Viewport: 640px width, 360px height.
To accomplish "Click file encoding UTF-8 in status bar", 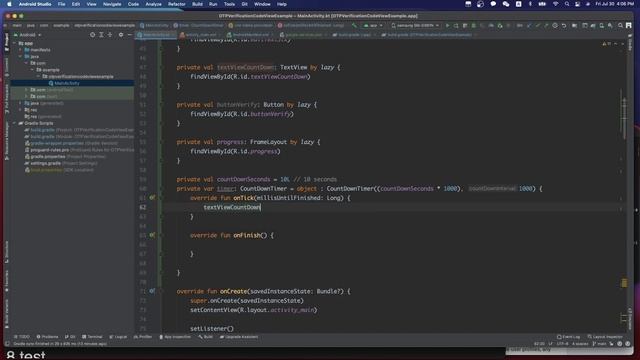I will click(x=562, y=344).
